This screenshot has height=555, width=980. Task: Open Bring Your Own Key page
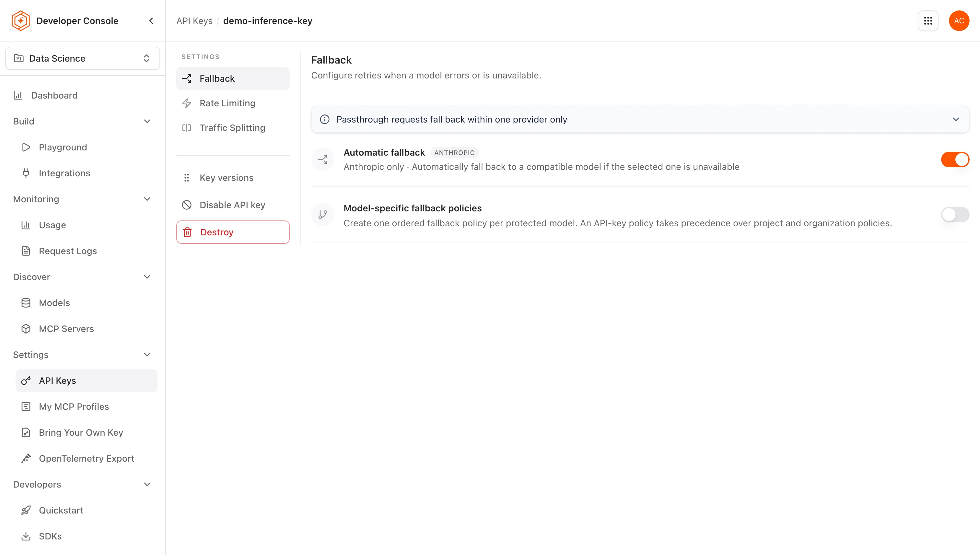[x=87, y=432]
